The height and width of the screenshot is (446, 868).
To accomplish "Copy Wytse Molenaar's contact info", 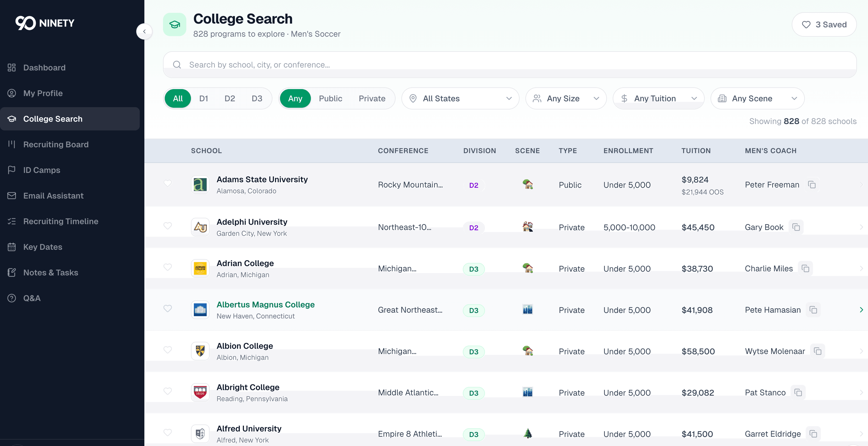I will click(x=817, y=351).
